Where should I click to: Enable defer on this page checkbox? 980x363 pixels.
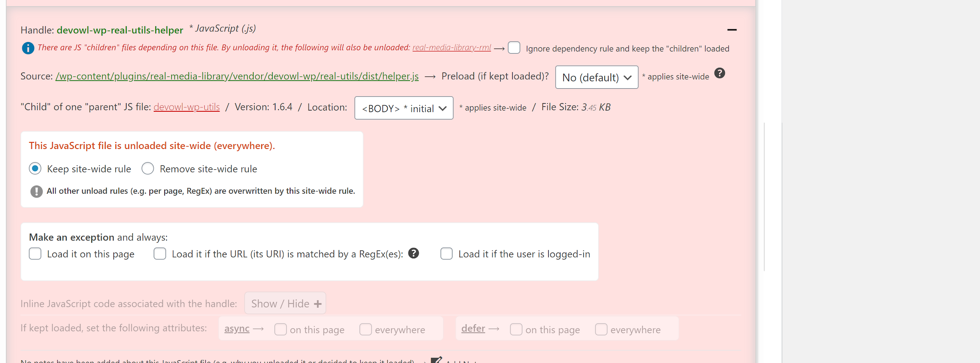click(516, 329)
